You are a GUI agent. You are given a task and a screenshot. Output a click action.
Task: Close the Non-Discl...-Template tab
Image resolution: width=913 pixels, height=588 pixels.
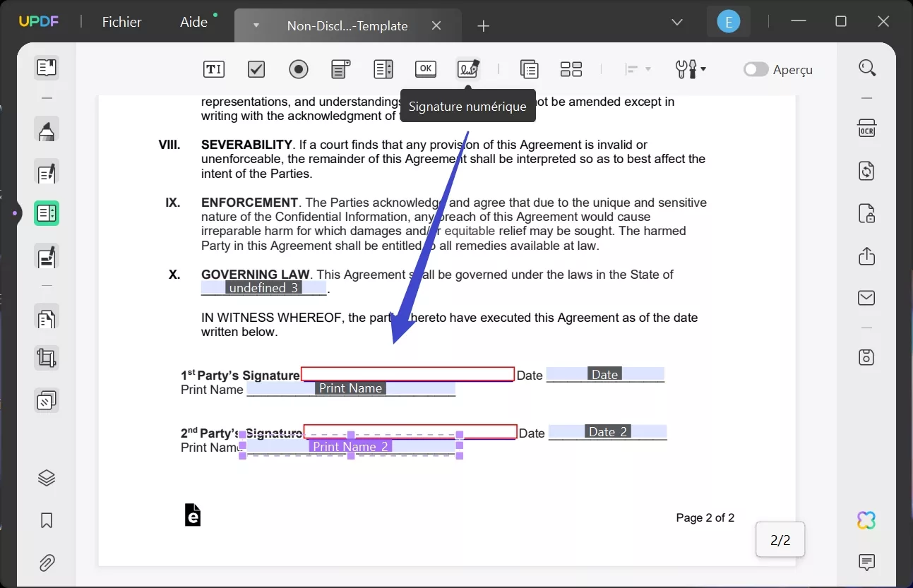pyautogui.click(x=436, y=26)
